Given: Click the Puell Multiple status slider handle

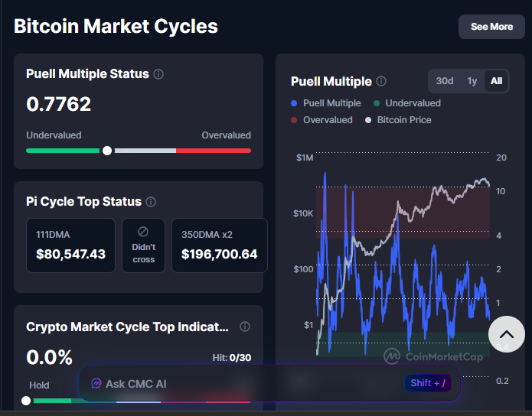Looking at the screenshot, I should 107,151.
